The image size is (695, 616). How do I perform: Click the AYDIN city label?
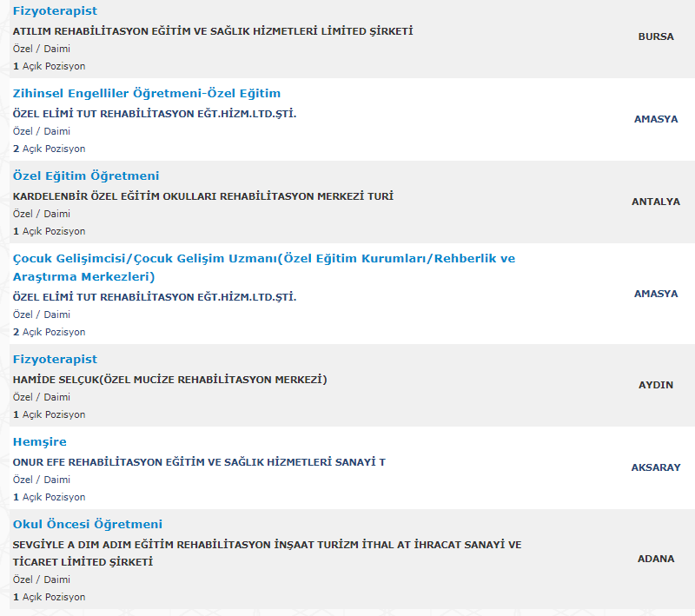coord(656,385)
